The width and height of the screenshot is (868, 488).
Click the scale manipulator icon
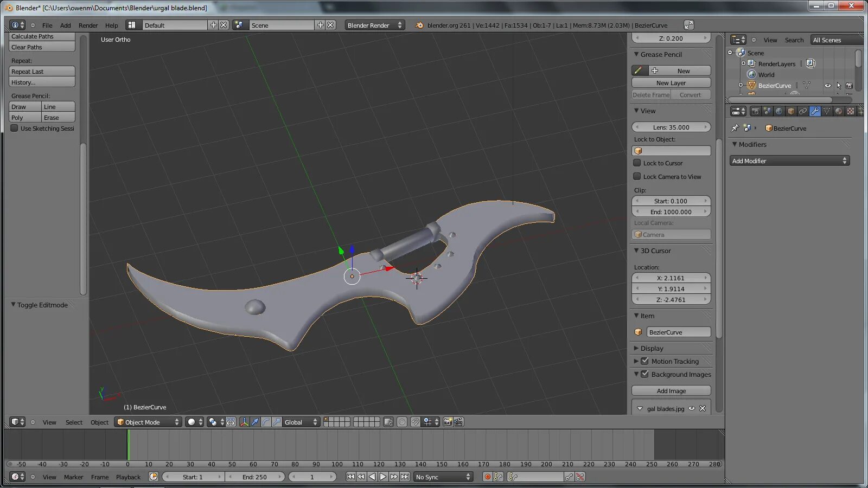point(277,422)
